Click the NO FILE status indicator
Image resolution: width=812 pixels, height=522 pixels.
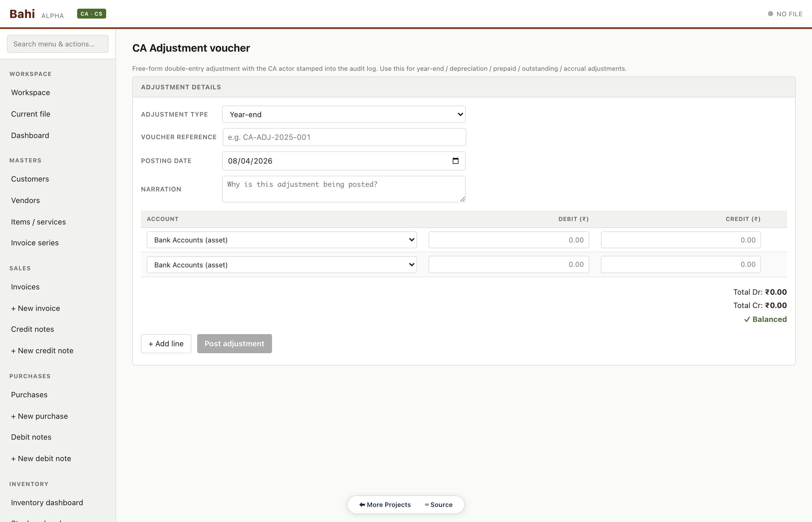pos(785,14)
